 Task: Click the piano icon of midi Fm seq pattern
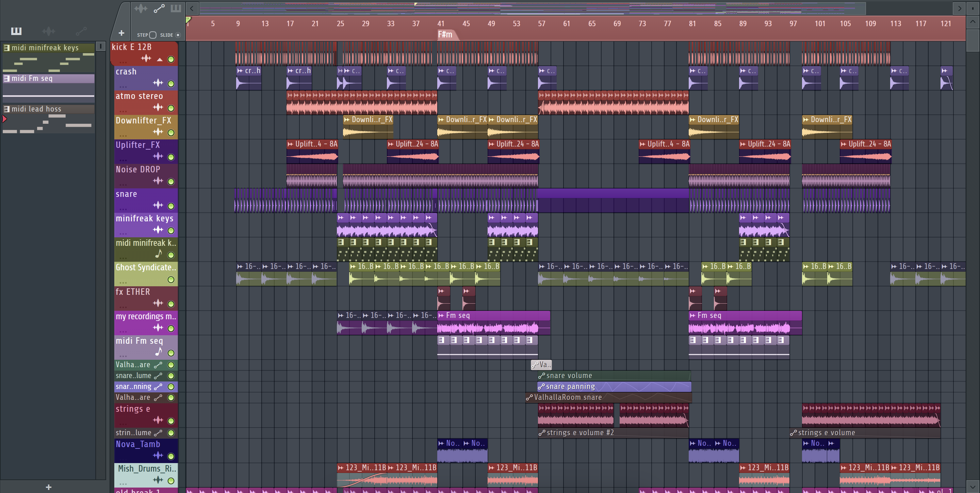pos(6,78)
